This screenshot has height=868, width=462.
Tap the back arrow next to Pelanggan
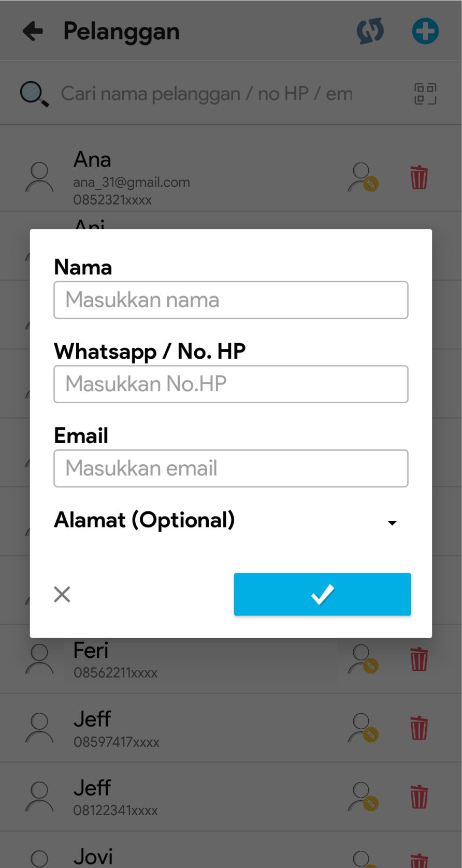pos(33,31)
